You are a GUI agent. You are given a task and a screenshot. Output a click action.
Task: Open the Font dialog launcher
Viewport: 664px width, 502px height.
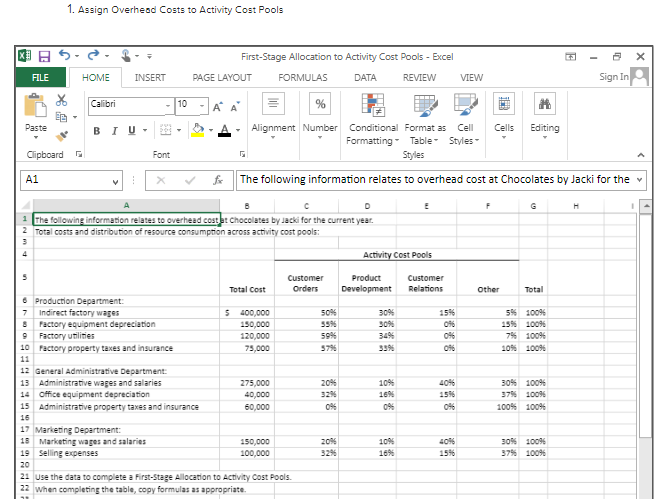click(x=242, y=154)
